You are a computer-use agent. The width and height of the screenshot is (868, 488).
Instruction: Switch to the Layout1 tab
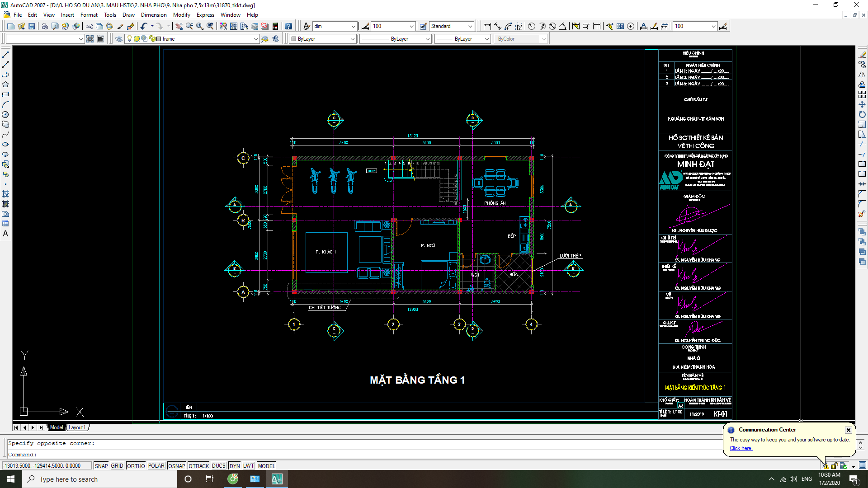tap(77, 427)
